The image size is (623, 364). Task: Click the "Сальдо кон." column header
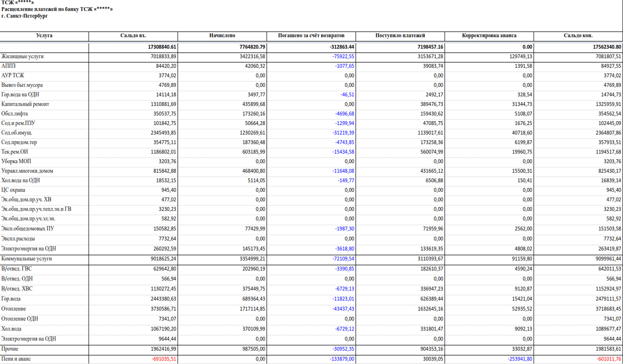578,36
